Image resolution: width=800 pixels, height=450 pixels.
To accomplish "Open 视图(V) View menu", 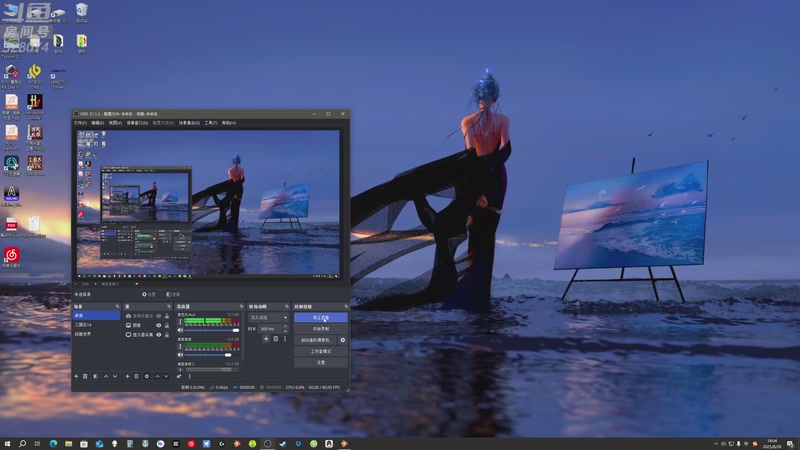I will coord(115,123).
